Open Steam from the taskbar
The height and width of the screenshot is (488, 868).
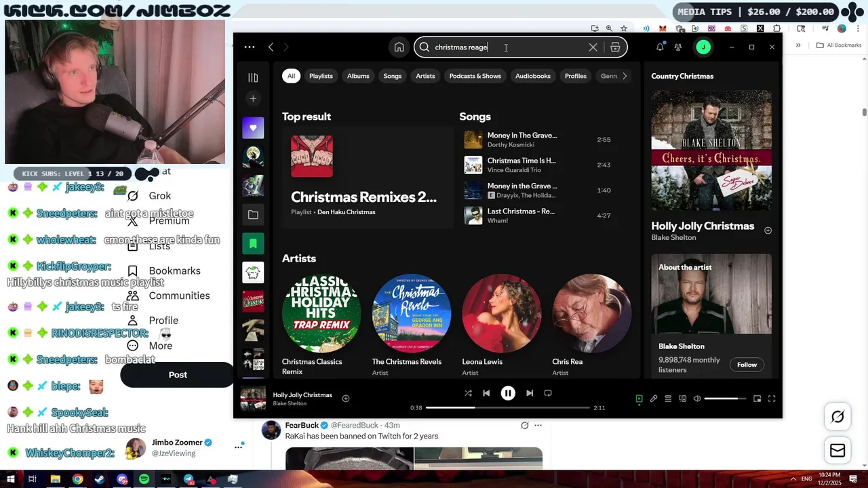(100, 479)
